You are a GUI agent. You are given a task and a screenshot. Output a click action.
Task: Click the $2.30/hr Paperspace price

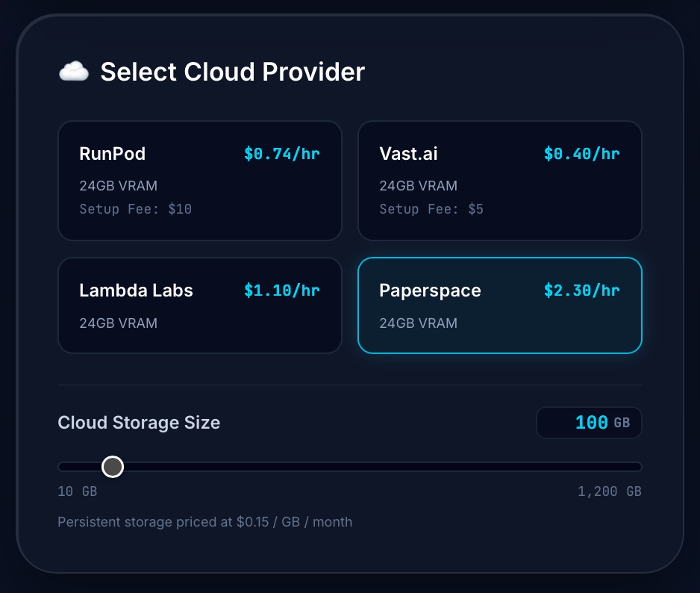[x=581, y=291]
